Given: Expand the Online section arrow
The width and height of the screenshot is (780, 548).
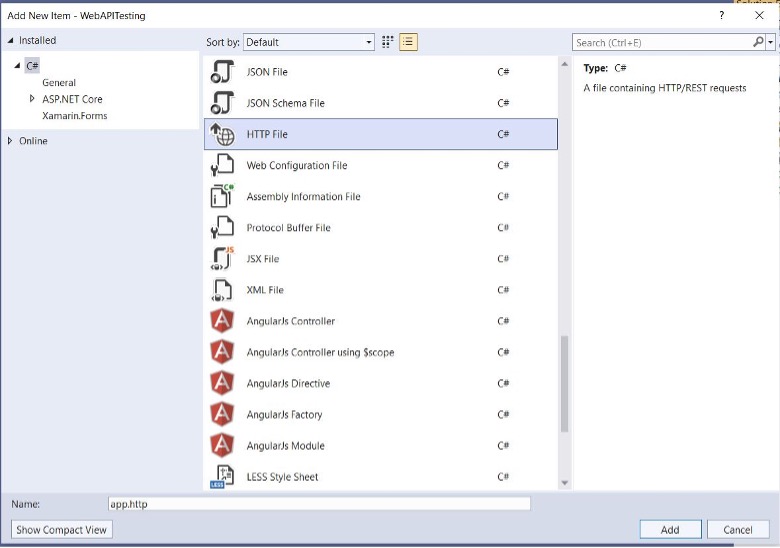Looking at the screenshot, I should pos(10,141).
